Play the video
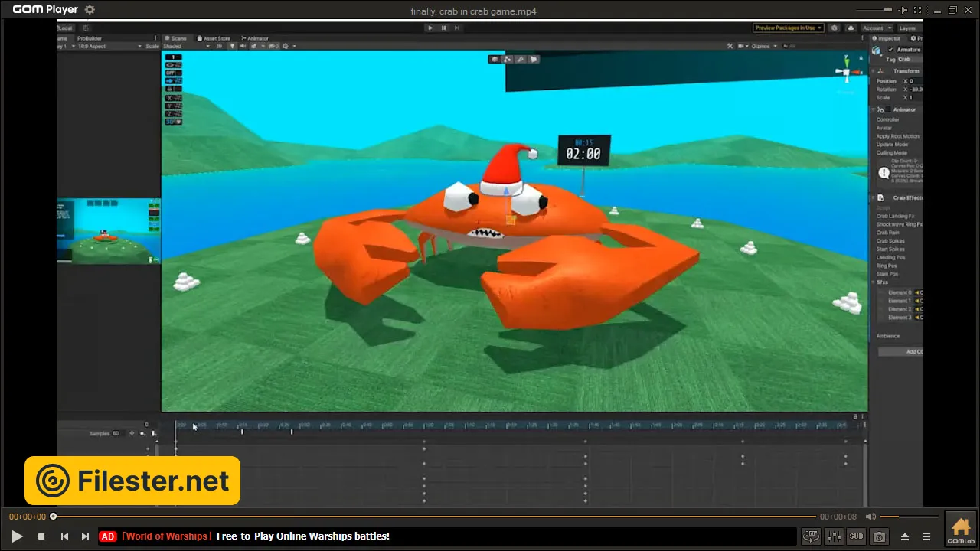 17,536
